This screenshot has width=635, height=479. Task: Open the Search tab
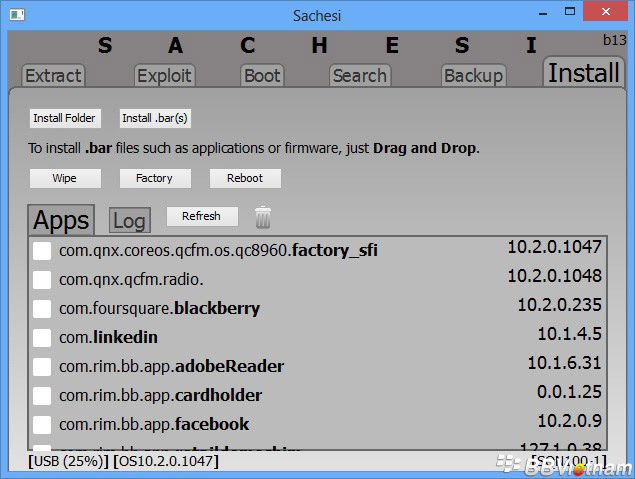point(360,76)
